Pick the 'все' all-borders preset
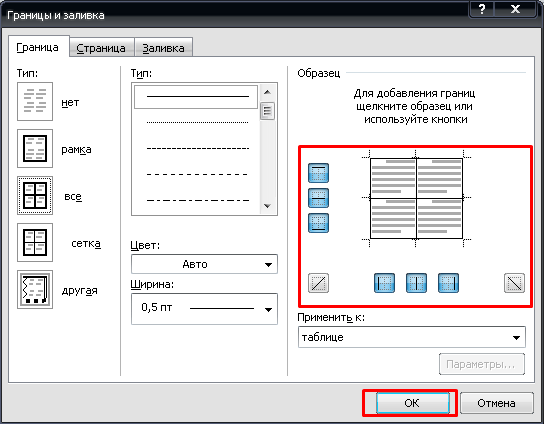The height and width of the screenshot is (424, 544). (x=35, y=196)
